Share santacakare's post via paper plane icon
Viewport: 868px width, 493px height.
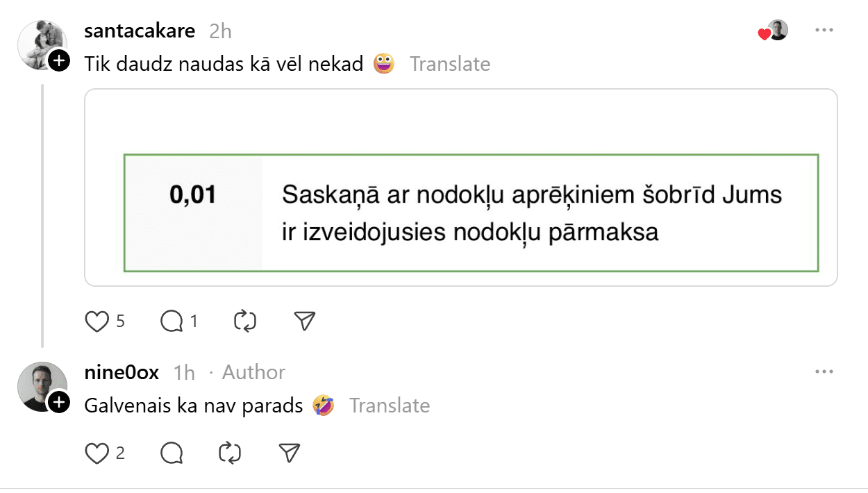tap(305, 321)
